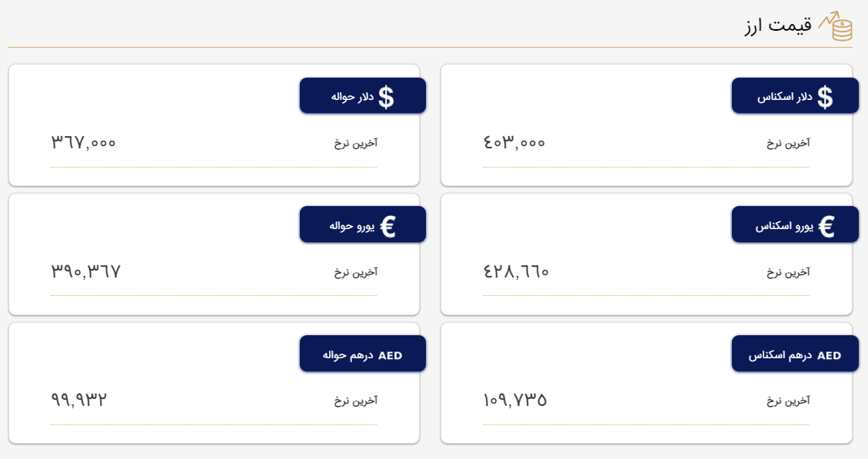Open the دلار اسکناس label
Viewport: 868px width, 459px height.
(784, 97)
